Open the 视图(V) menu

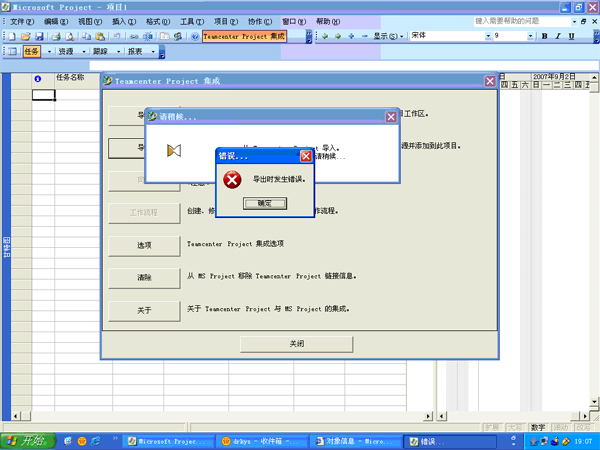click(90, 21)
